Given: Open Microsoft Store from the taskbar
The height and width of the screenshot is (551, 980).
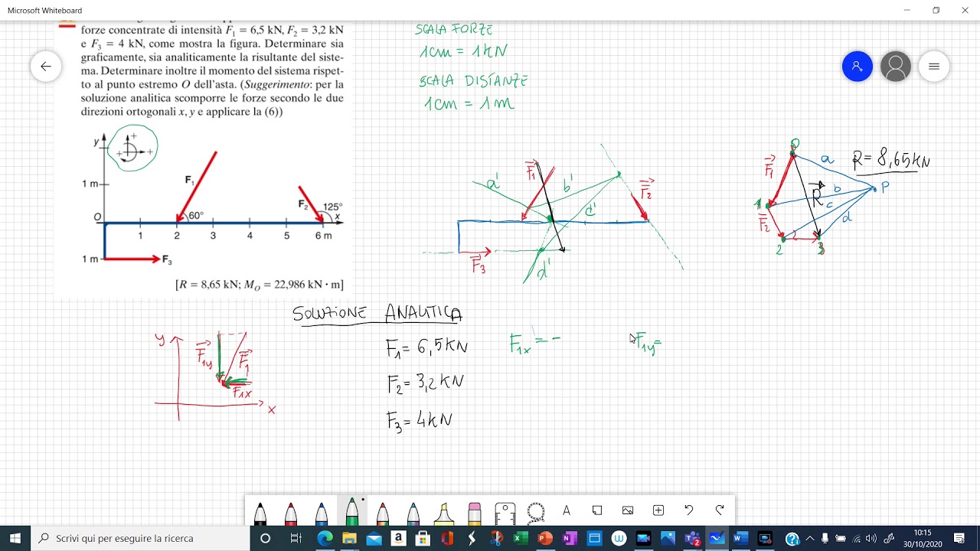Looking at the screenshot, I should pos(423,539).
